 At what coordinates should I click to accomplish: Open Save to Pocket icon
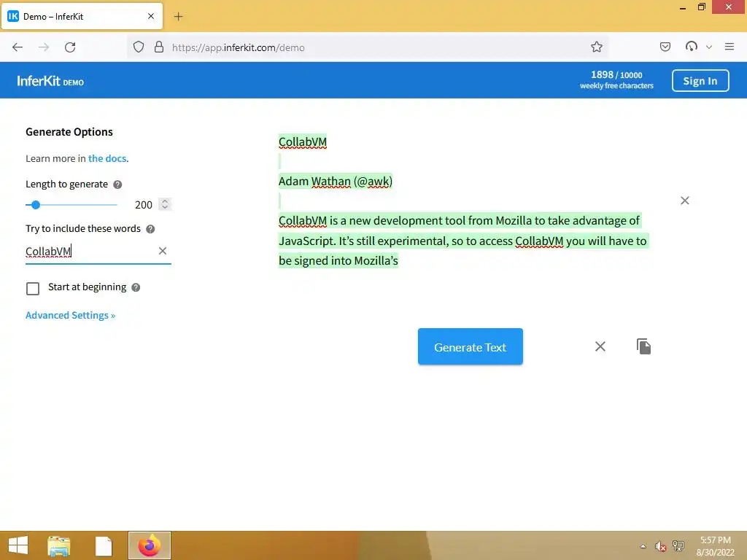coord(665,47)
